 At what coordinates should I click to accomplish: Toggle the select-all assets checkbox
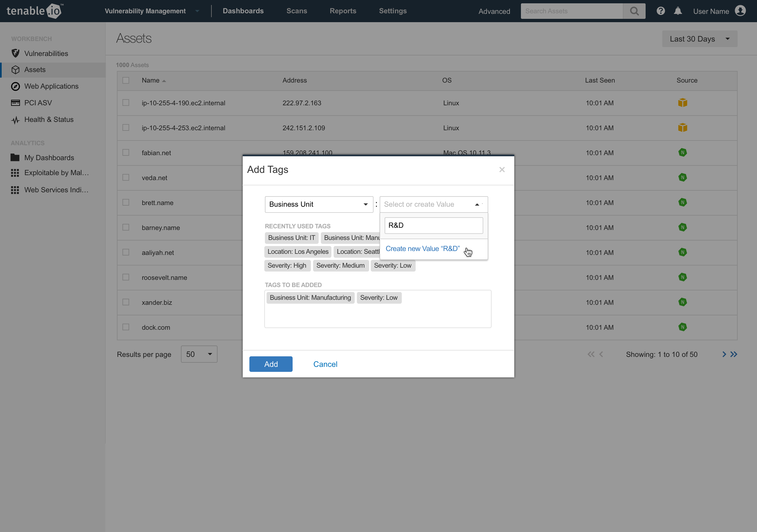pos(126,80)
